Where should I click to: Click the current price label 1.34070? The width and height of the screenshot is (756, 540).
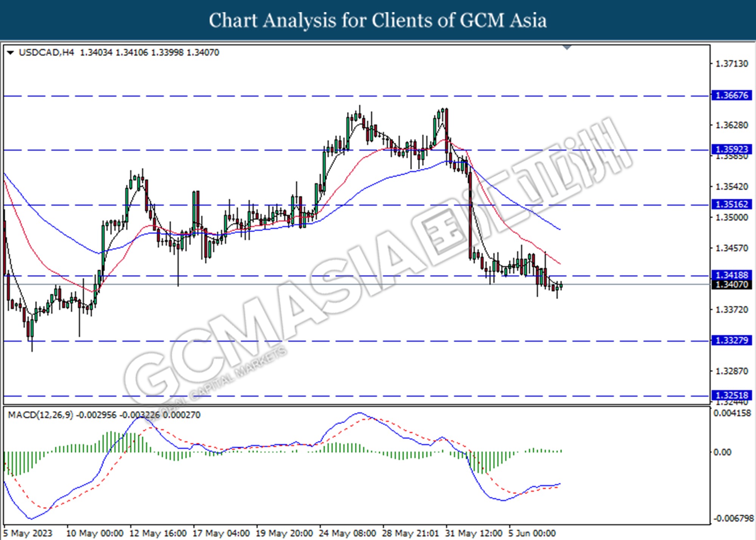tap(732, 284)
